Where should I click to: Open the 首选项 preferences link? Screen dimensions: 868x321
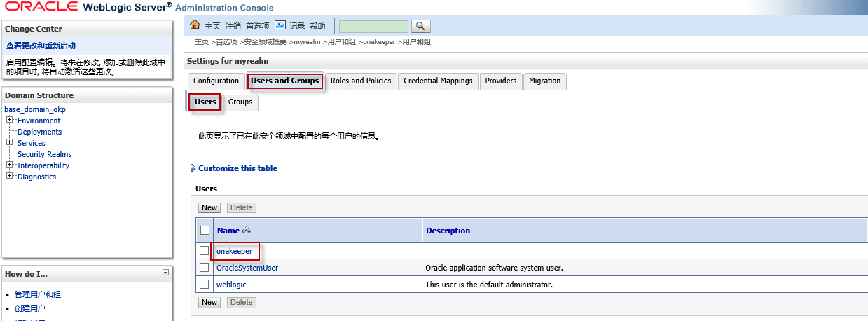point(257,26)
